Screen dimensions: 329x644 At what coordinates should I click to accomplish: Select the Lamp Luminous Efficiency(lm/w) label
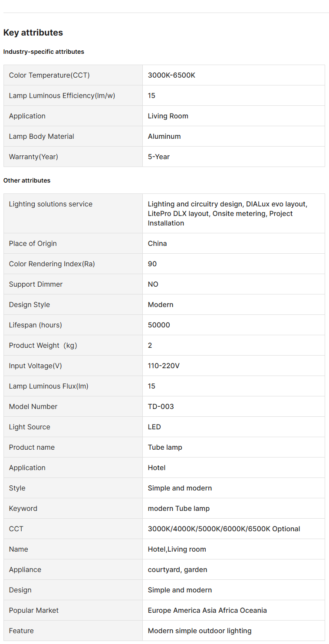point(62,95)
